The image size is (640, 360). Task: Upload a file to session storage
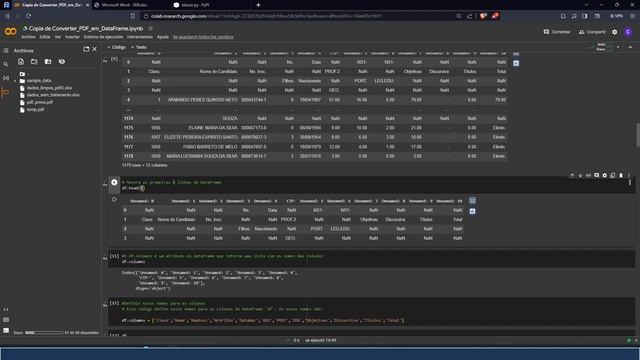(21, 62)
